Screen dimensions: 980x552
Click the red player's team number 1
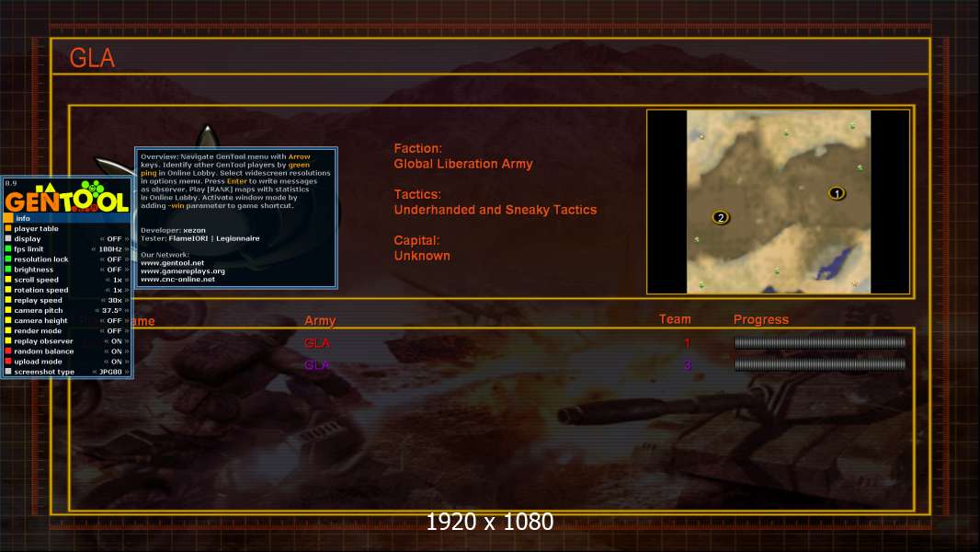[687, 342]
